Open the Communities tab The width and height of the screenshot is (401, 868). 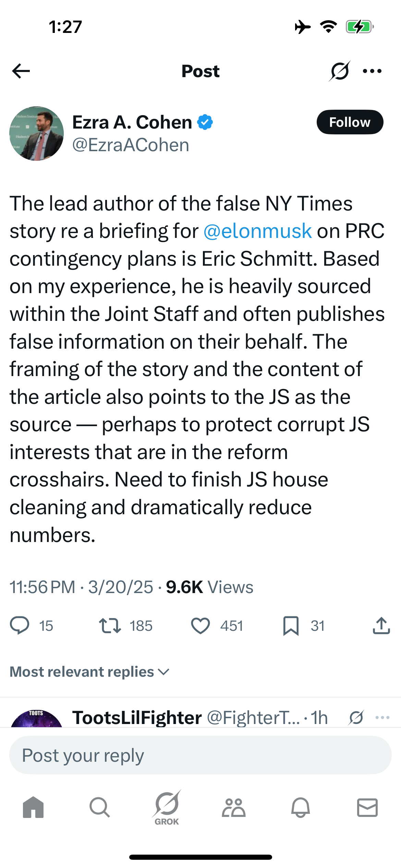coord(234,807)
